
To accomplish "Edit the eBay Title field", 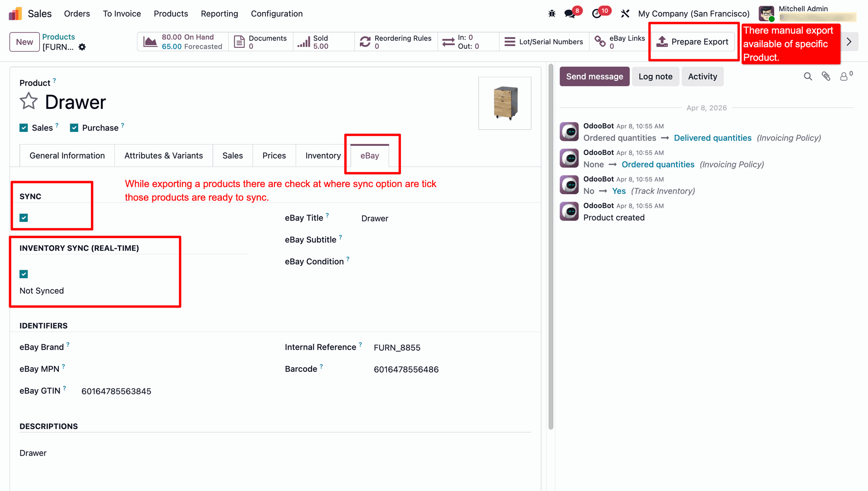I will click(x=445, y=219).
